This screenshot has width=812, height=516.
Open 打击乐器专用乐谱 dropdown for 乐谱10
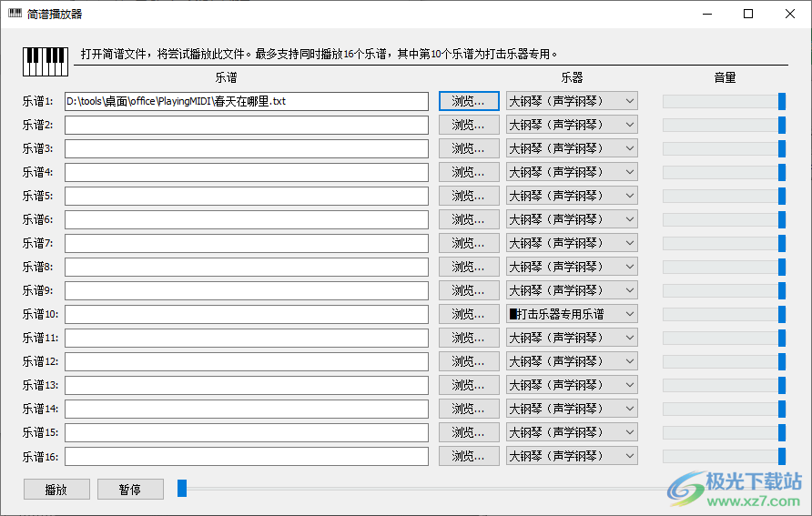(x=572, y=314)
